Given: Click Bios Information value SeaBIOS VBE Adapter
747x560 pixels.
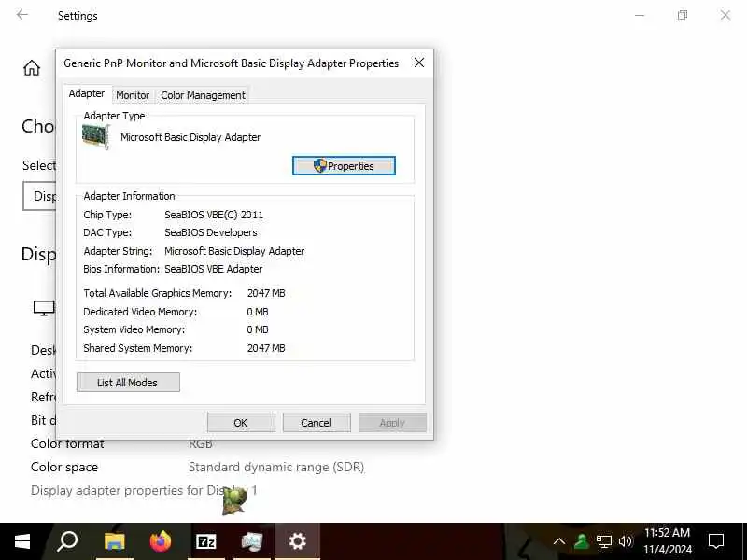Looking at the screenshot, I should [x=214, y=269].
